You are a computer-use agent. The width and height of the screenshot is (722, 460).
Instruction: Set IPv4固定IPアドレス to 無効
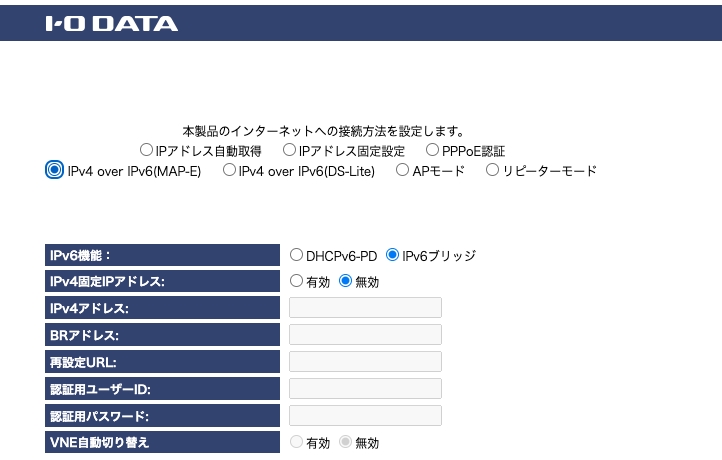point(346,281)
